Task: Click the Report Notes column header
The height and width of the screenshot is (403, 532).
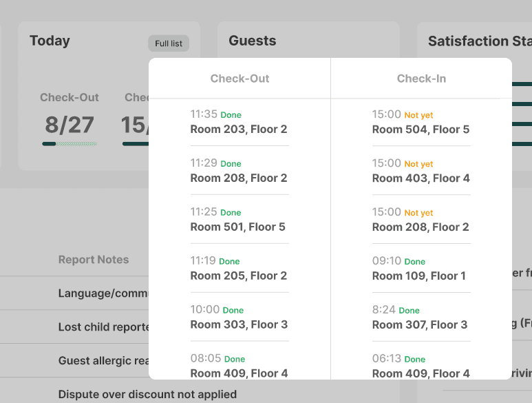Action: point(94,260)
